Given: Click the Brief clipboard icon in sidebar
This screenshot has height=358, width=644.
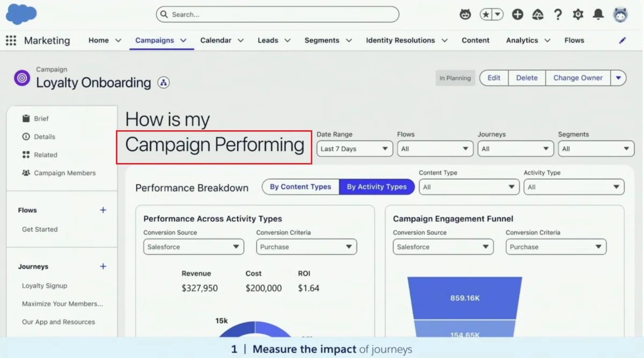Looking at the screenshot, I should 26,118.
